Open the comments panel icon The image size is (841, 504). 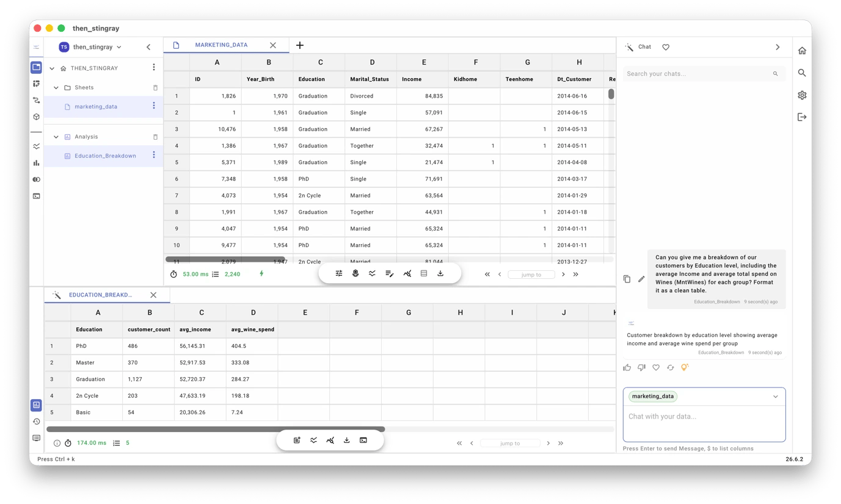click(36, 438)
